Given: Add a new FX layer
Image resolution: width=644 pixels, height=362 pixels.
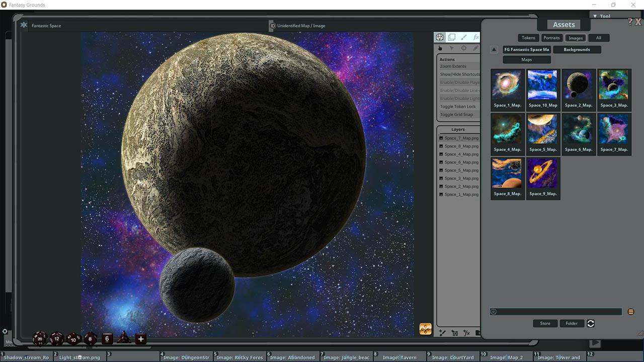Looking at the screenshot, I should click(466, 332).
